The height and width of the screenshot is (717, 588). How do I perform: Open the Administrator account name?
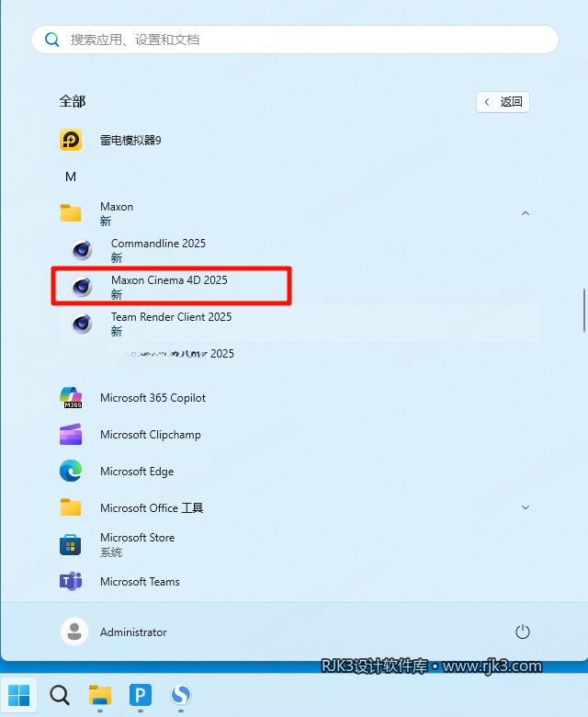[133, 632]
